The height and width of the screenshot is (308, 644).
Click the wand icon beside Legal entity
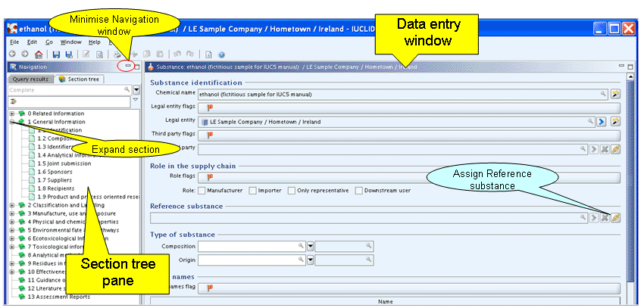point(615,121)
